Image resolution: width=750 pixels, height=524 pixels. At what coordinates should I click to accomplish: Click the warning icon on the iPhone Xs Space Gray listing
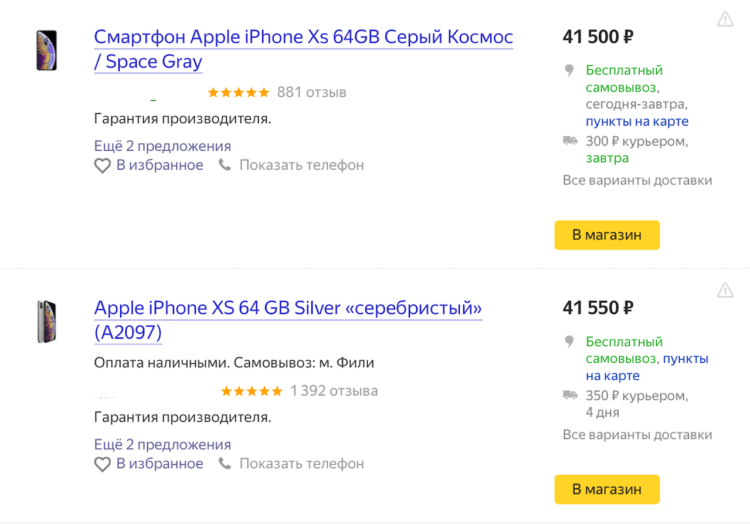(725, 19)
